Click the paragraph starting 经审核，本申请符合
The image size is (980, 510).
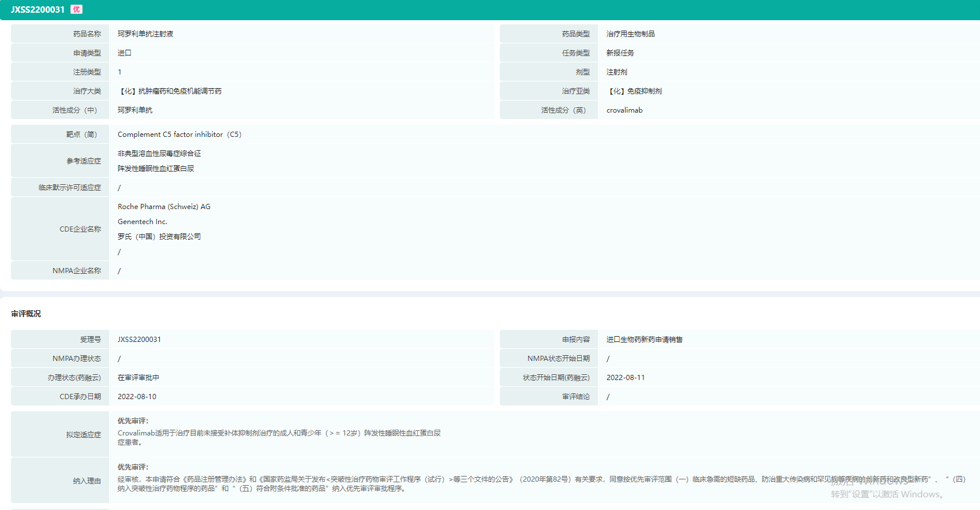pyautogui.click(x=541, y=484)
